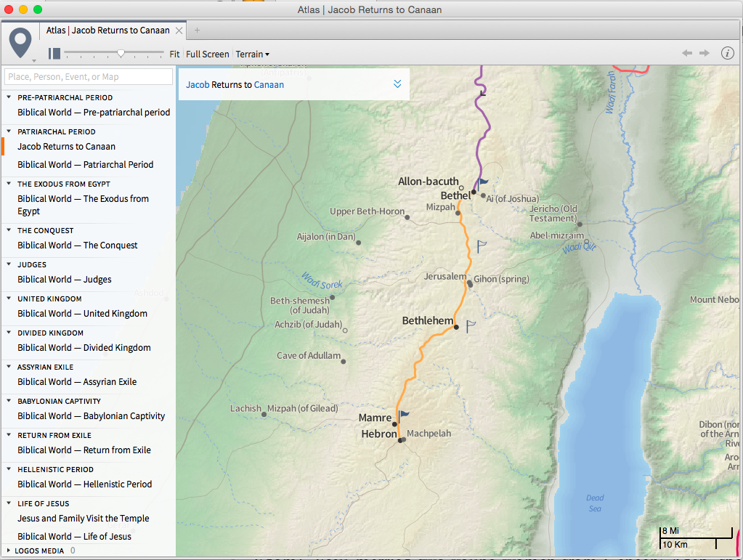The image size is (743, 560).
Task: Select the Hebron place dot
Action: (x=400, y=441)
